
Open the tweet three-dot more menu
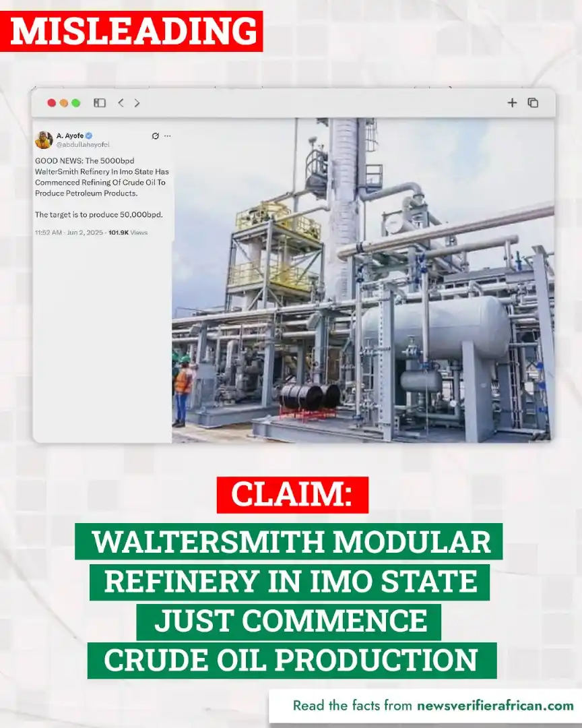click(168, 135)
